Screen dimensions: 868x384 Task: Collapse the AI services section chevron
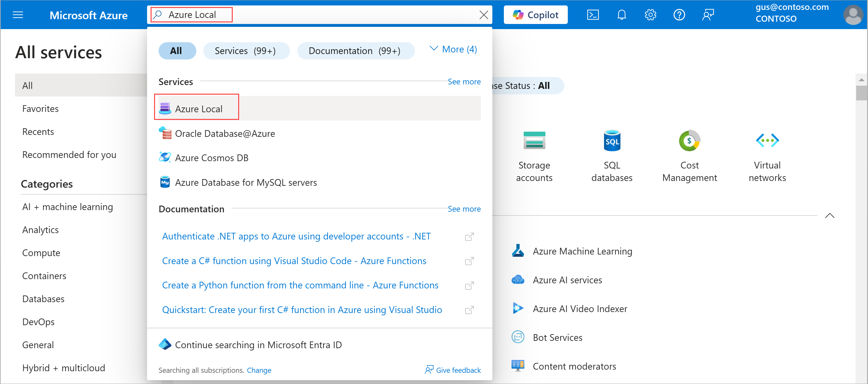pos(830,216)
